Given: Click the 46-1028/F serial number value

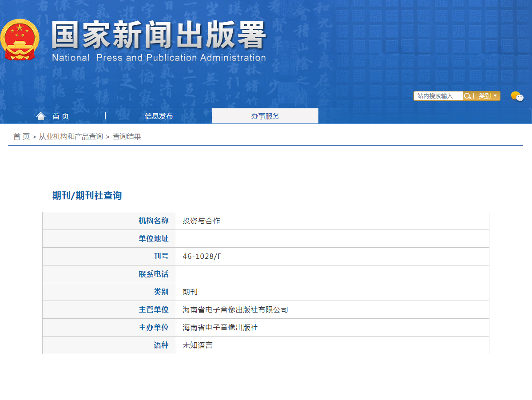Looking at the screenshot, I should coord(202,257).
